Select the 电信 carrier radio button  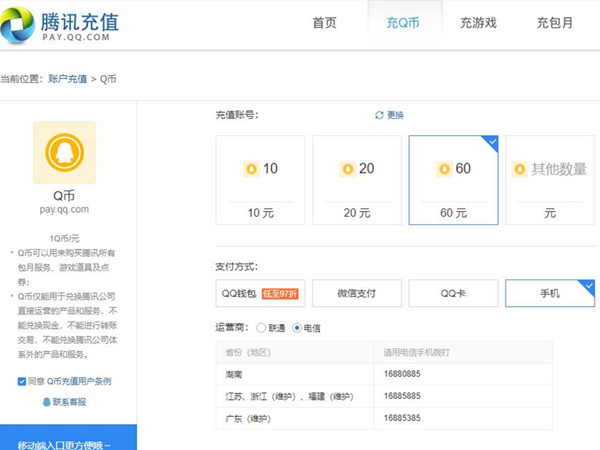click(297, 328)
